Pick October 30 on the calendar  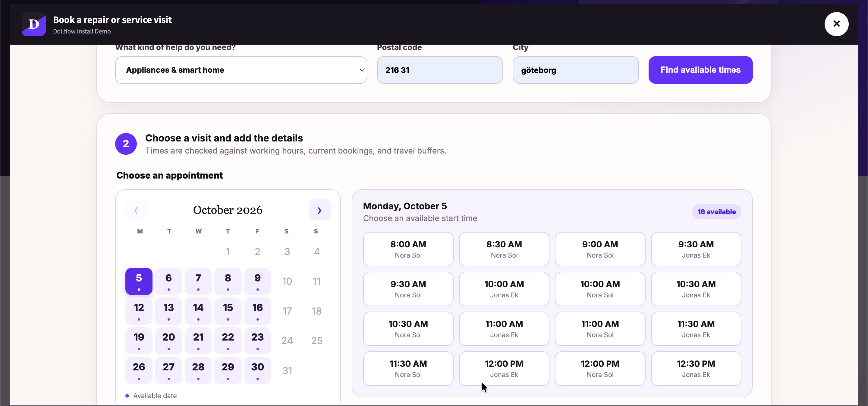point(257,370)
